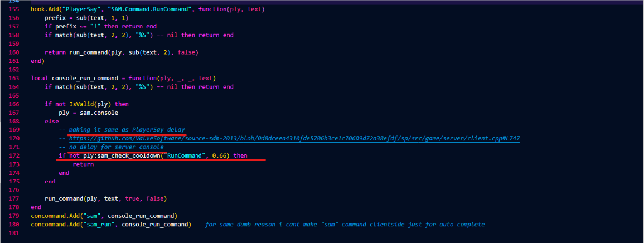This screenshot has height=243, width=644.
Task: Click the 'return' statement on line 173
Action: (x=83, y=164)
